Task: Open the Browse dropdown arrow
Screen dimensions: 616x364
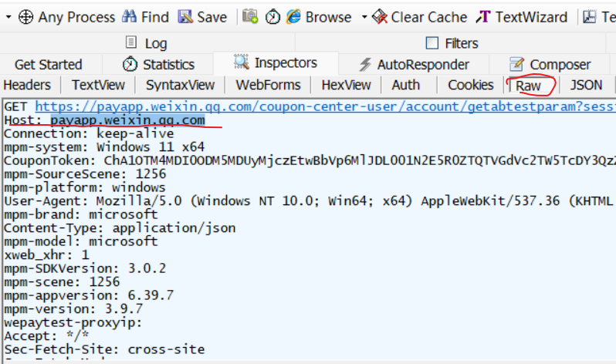Action: coord(364,17)
